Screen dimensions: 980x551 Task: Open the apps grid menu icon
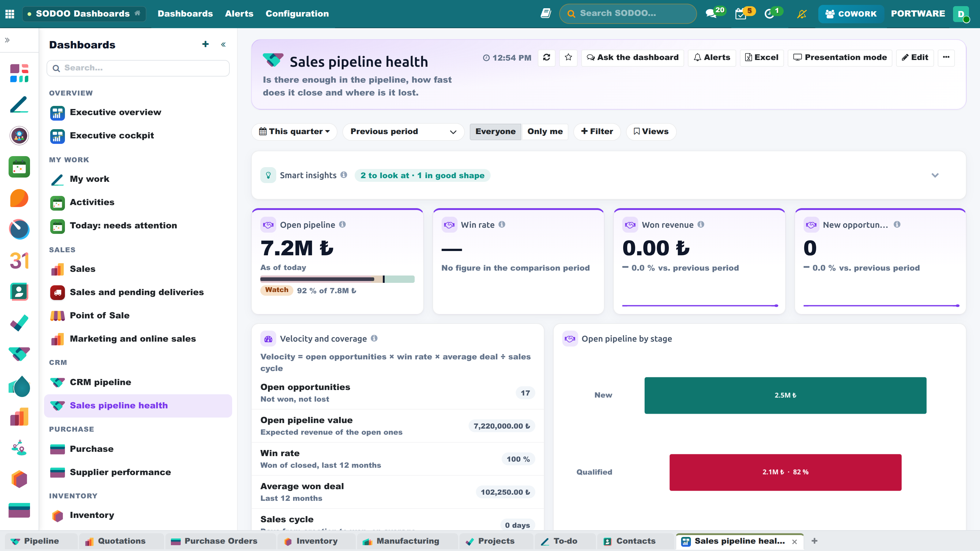point(10,14)
